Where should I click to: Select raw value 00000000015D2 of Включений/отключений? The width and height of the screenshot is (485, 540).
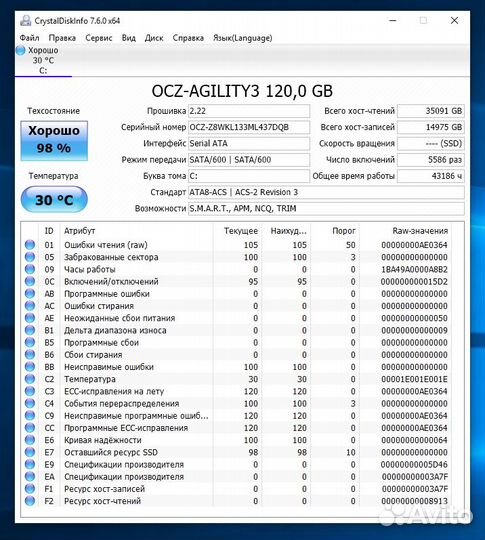click(x=414, y=282)
